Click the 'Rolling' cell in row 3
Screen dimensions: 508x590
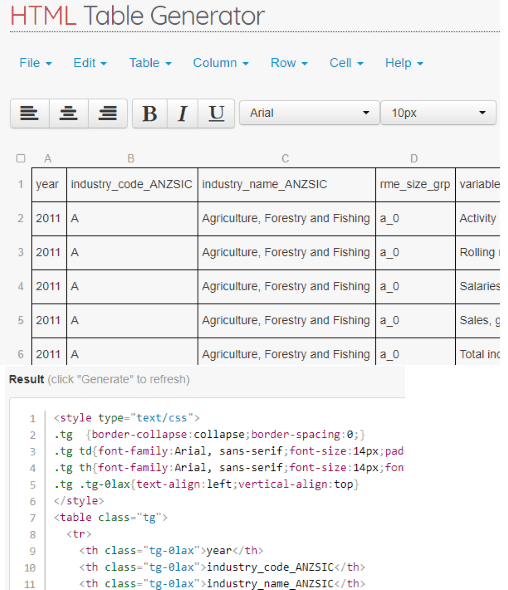pyautogui.click(x=478, y=252)
